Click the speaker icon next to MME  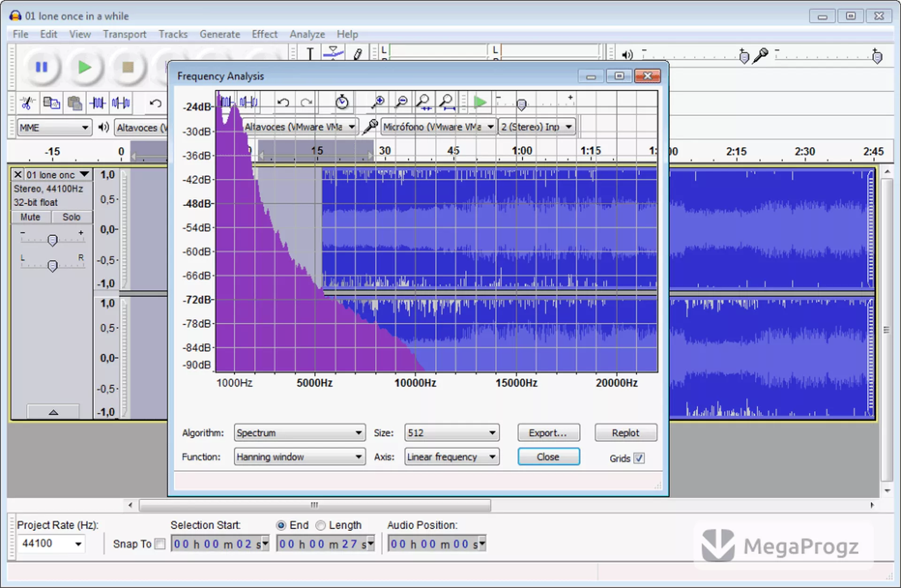coord(103,127)
